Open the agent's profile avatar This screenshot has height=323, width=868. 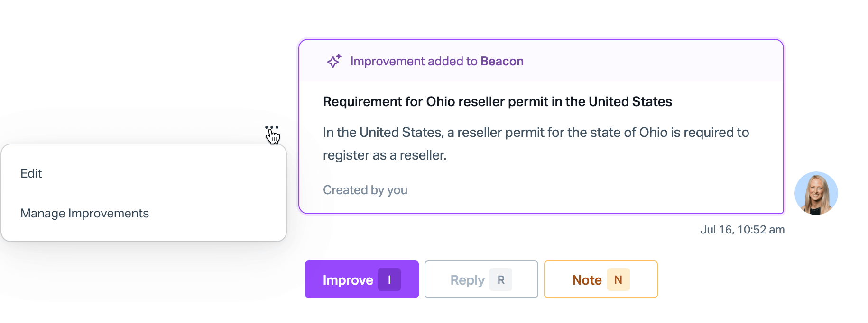pos(816,193)
